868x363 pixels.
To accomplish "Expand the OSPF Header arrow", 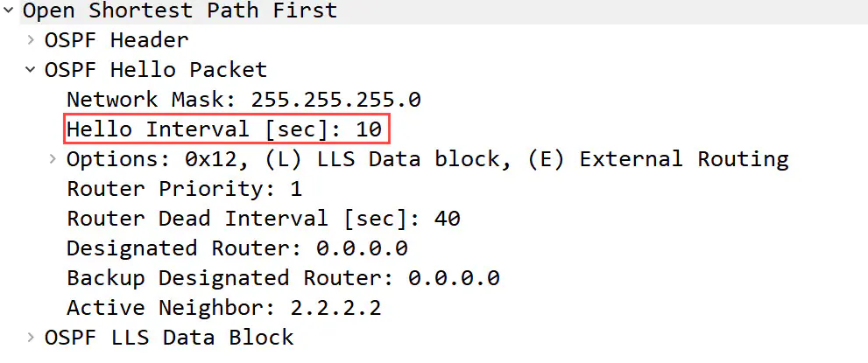I will click(30, 40).
